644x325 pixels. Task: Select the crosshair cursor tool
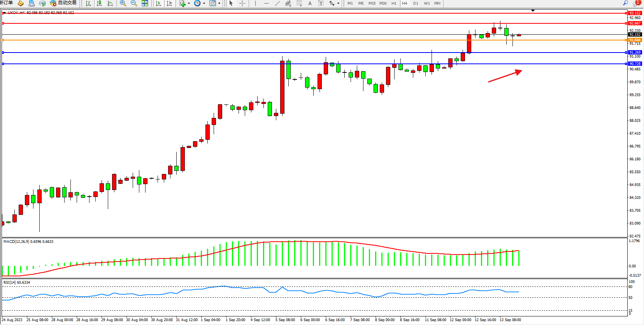[242, 4]
